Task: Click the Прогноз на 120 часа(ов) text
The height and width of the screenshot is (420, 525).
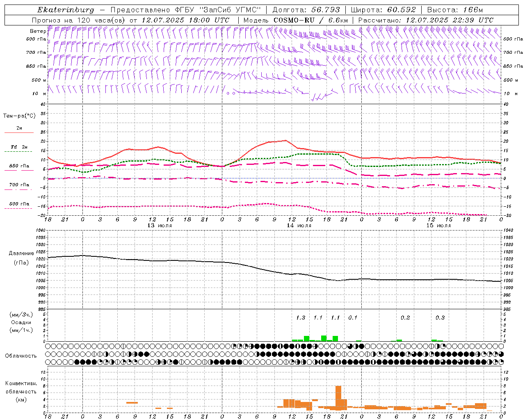Action: (79, 20)
